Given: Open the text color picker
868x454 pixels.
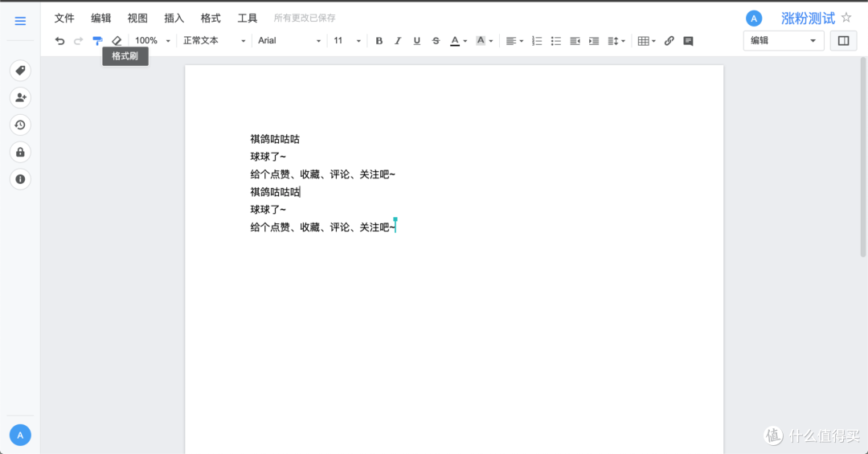Looking at the screenshot, I should [x=458, y=41].
